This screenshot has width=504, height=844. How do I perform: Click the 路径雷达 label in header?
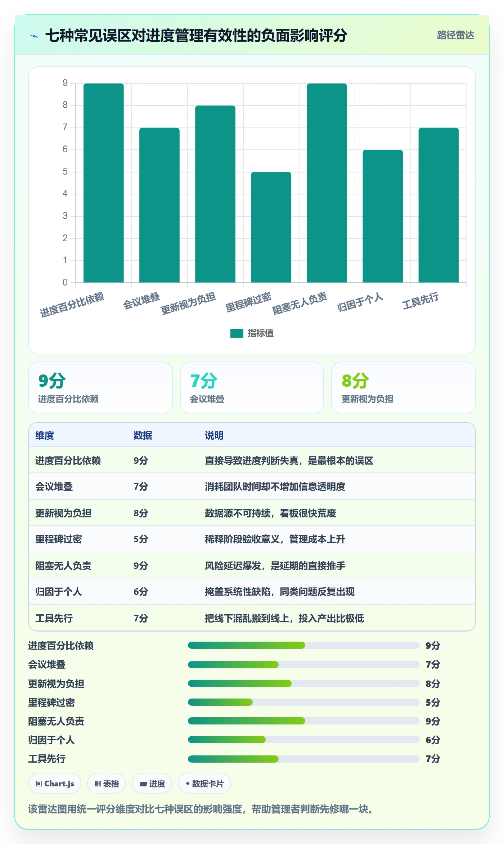point(455,35)
